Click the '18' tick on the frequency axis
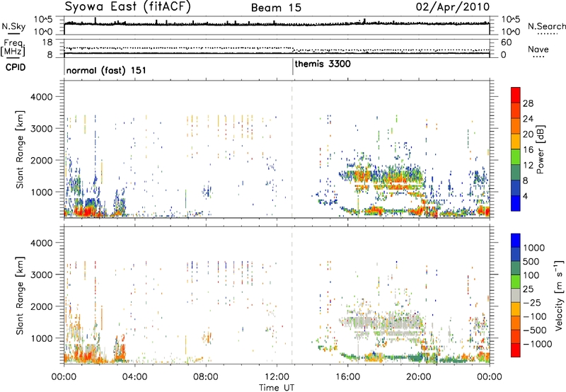 pos(47,42)
